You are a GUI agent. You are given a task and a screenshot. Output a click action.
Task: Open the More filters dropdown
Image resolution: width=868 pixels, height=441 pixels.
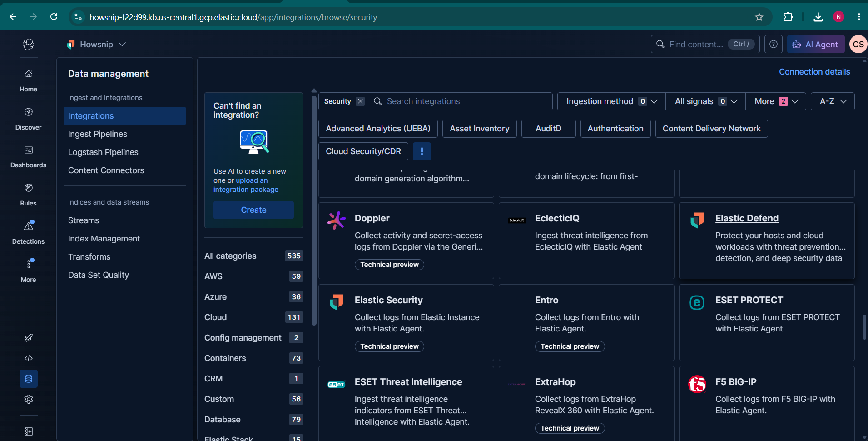(776, 101)
